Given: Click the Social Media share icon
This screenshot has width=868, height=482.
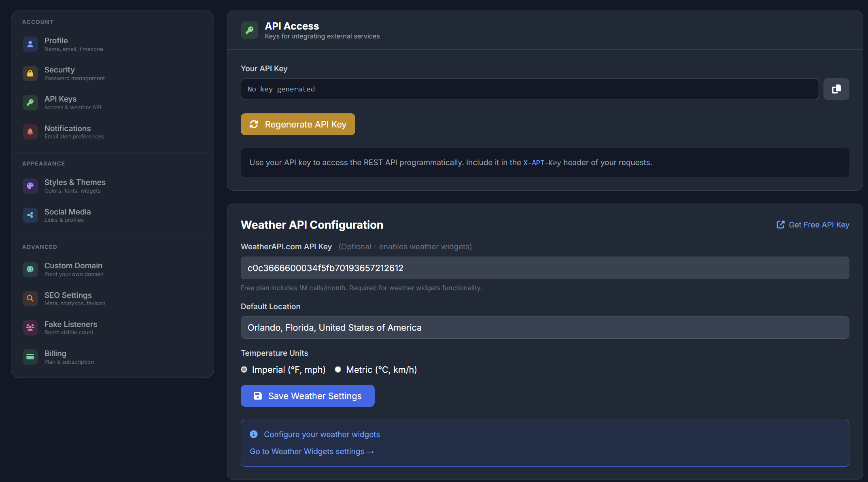Looking at the screenshot, I should click(30, 215).
